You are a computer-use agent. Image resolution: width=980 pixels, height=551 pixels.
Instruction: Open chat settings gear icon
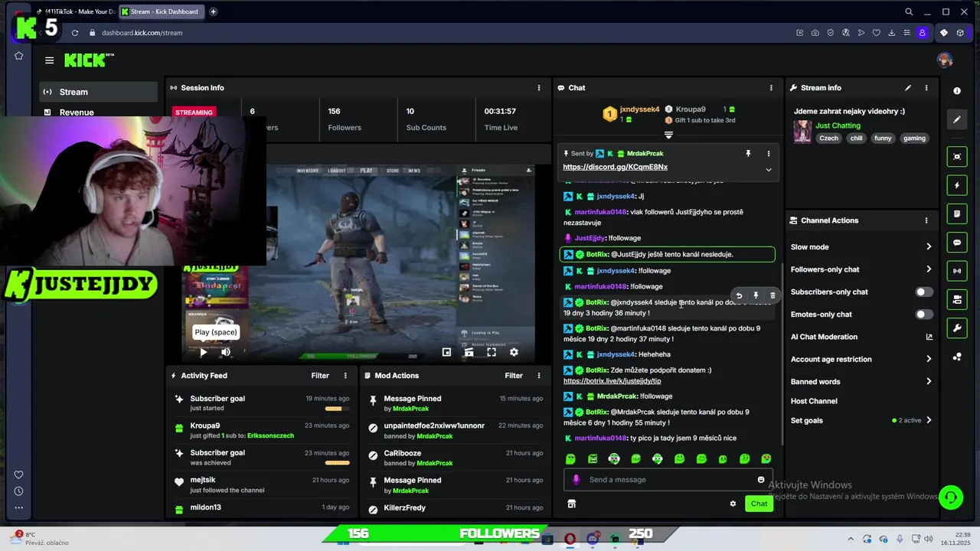(x=733, y=504)
